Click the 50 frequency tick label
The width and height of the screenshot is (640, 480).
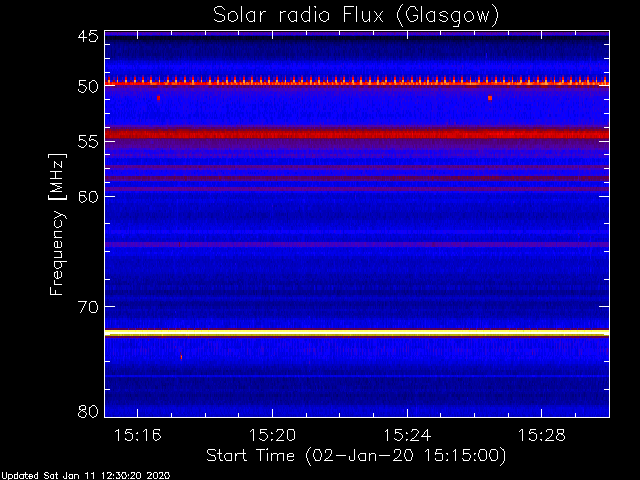88,87
